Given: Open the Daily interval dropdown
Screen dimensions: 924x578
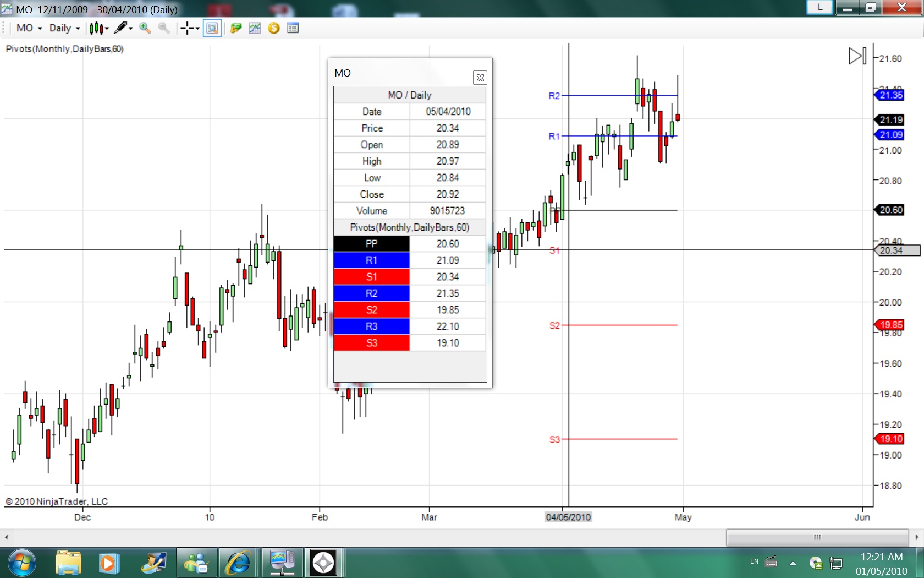Looking at the screenshot, I should 64,28.
